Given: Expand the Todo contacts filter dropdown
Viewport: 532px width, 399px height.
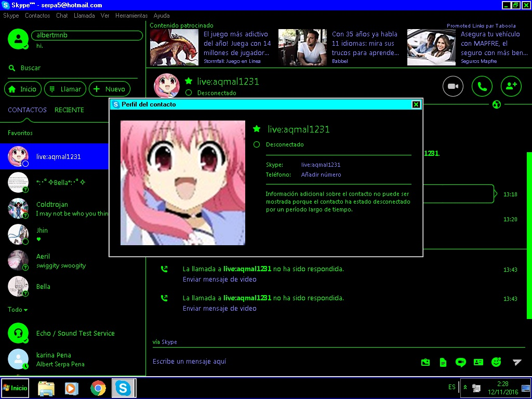Looking at the screenshot, I should click(18, 310).
